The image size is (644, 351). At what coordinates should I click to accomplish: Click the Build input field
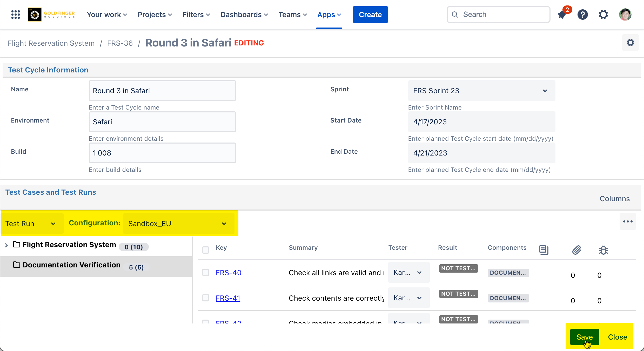(x=162, y=153)
